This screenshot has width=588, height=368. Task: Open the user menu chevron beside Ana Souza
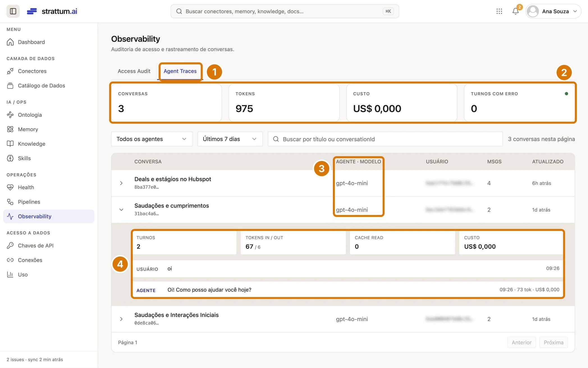(575, 11)
